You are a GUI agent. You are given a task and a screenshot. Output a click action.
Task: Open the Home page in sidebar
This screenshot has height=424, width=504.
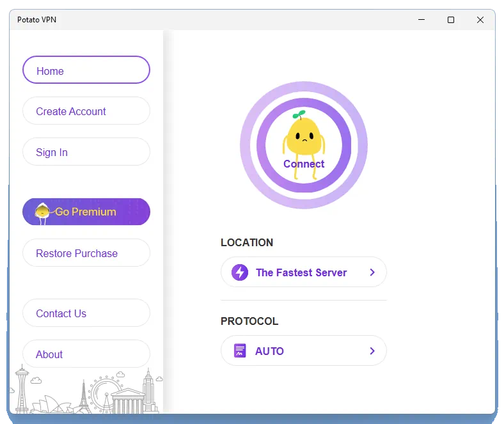pyautogui.click(x=86, y=70)
